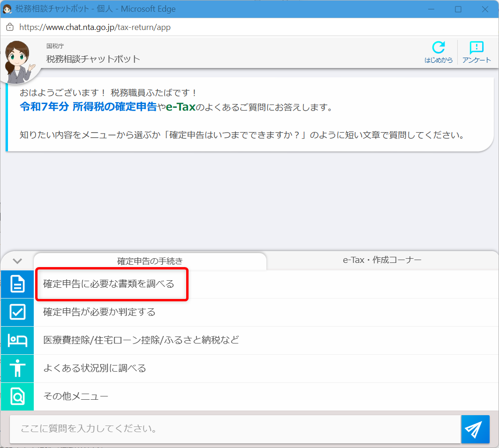Click the 税務相談チャットボット header title

pos(93,59)
